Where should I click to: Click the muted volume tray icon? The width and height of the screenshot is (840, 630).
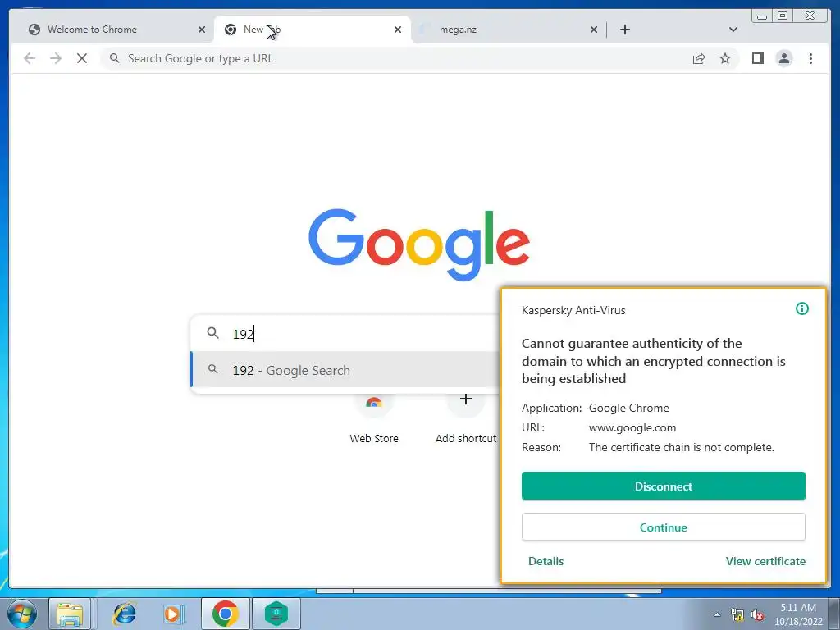pyautogui.click(x=757, y=615)
